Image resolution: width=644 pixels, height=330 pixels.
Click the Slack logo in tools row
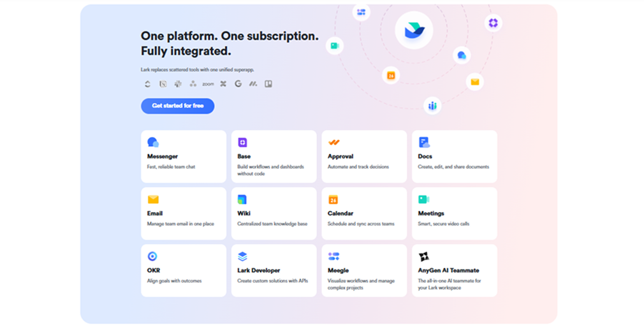click(178, 83)
